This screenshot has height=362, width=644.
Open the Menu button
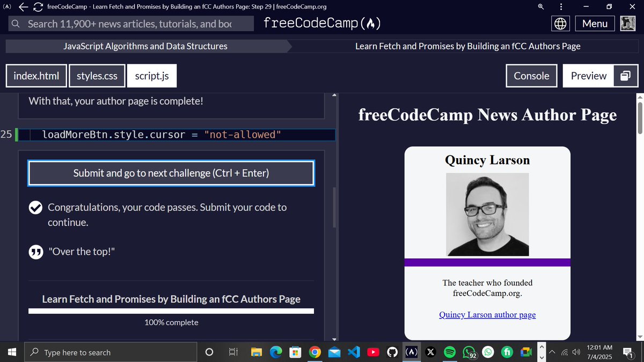595,24
